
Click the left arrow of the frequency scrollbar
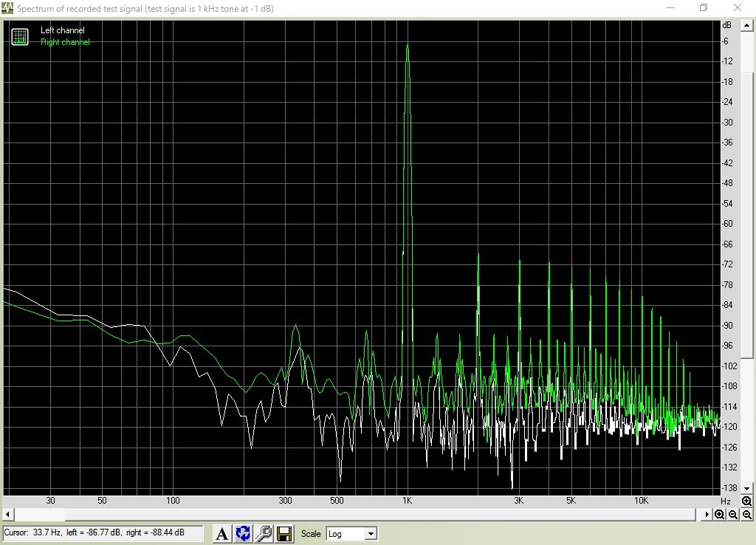pos(8,514)
